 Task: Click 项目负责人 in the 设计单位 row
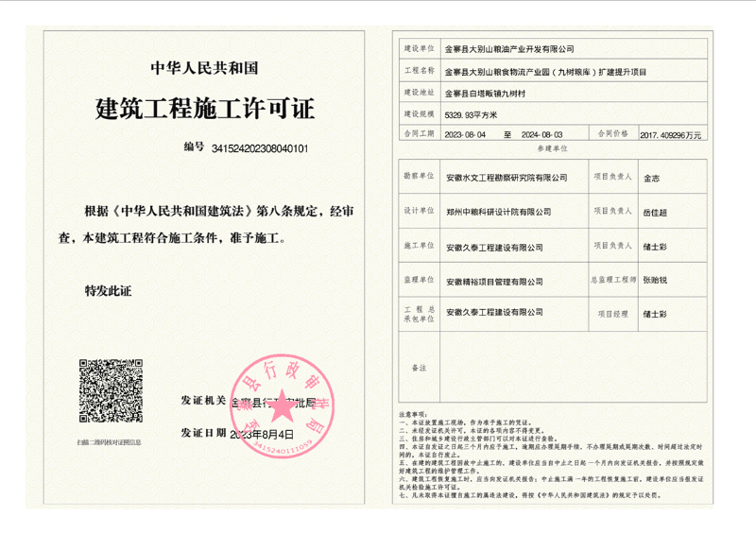pyautogui.click(x=612, y=211)
